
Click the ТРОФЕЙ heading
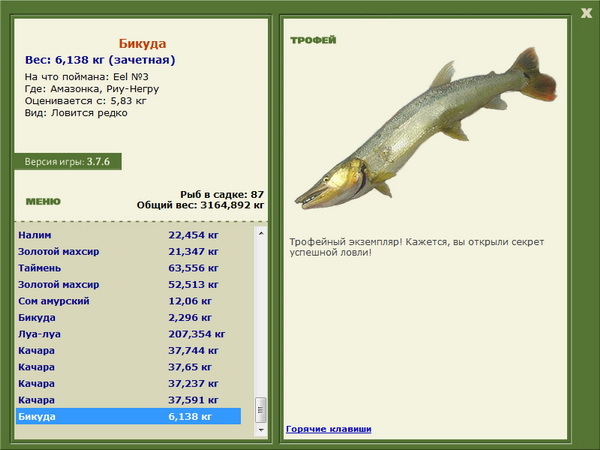click(313, 40)
